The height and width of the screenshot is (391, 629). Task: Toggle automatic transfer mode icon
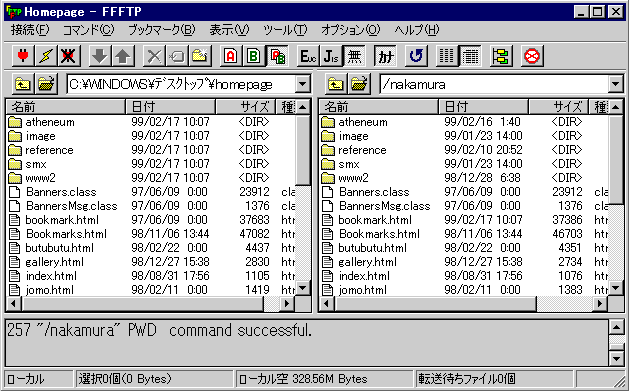(x=277, y=56)
